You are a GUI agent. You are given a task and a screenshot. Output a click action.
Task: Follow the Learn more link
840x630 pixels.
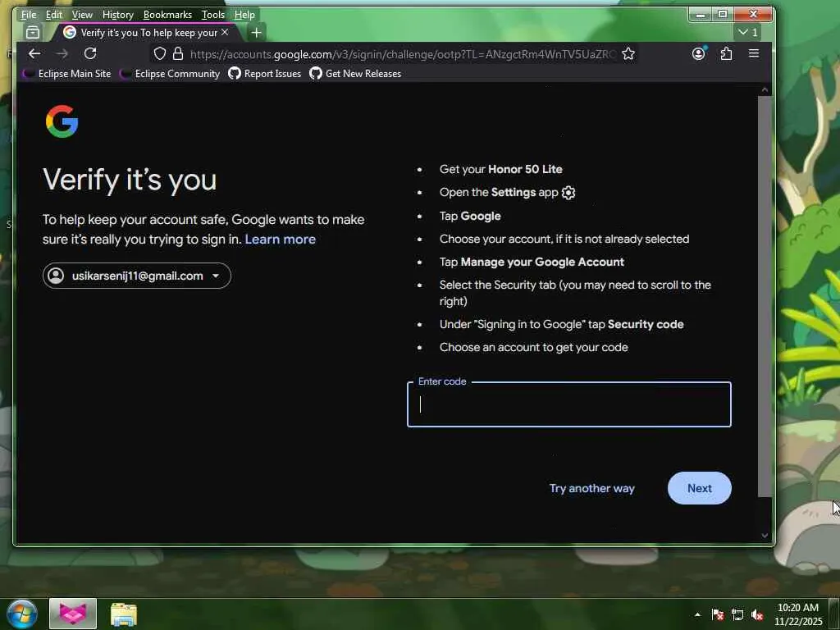[x=281, y=240]
